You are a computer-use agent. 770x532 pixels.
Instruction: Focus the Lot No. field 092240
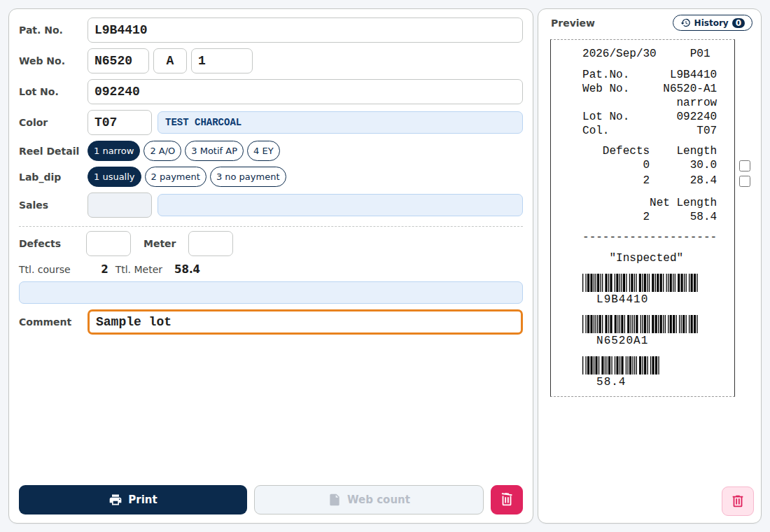pyautogui.click(x=305, y=92)
